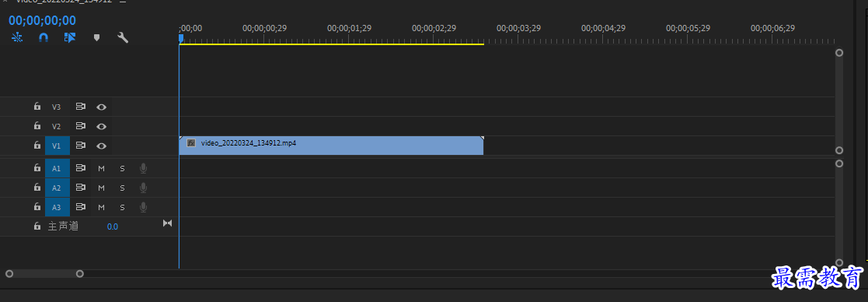Screen dimensions: 868x302
Task: Open the sequence panel menu beside tab title
Action: pos(122,2)
